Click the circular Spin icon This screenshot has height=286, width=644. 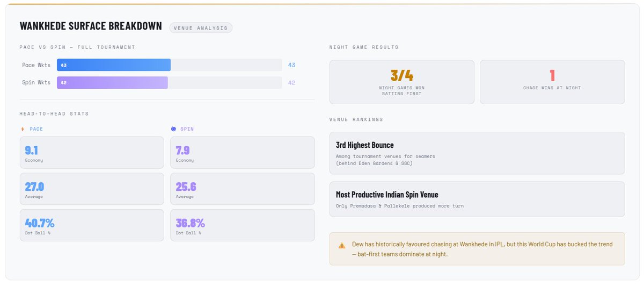173,129
